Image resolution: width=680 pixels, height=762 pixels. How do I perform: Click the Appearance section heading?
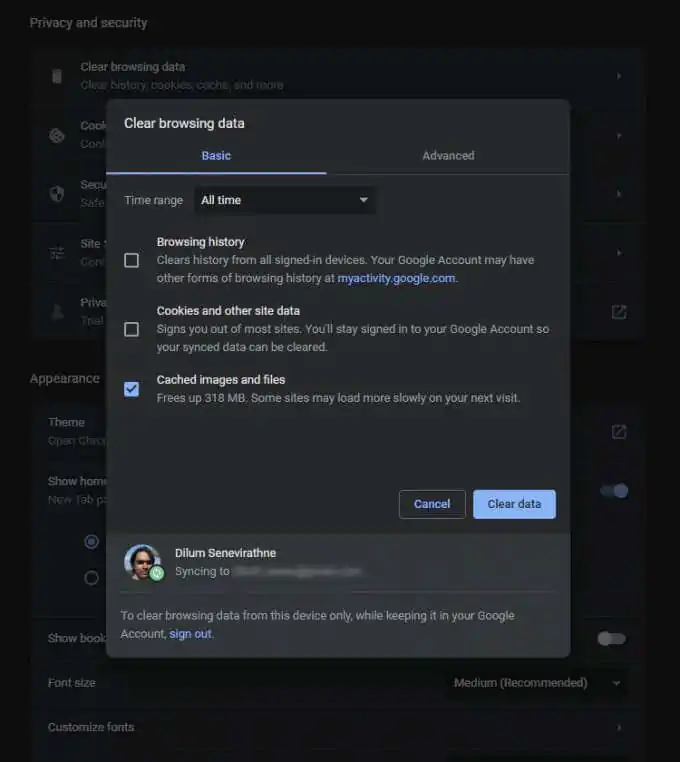(65, 379)
